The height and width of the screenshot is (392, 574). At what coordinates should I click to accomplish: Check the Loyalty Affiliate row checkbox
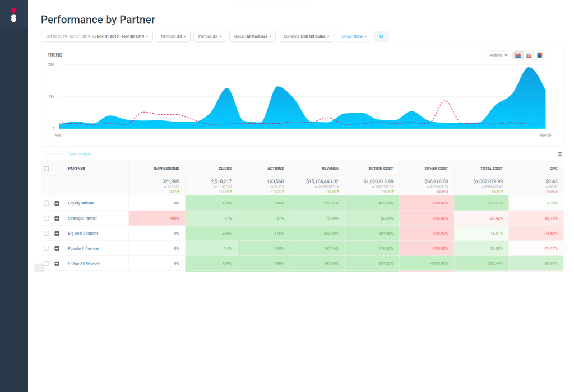[x=46, y=203]
